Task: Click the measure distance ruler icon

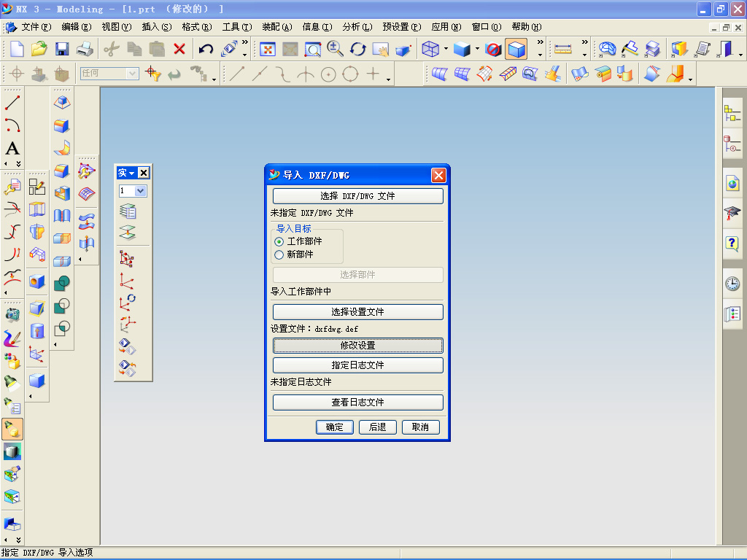Action: click(x=562, y=49)
